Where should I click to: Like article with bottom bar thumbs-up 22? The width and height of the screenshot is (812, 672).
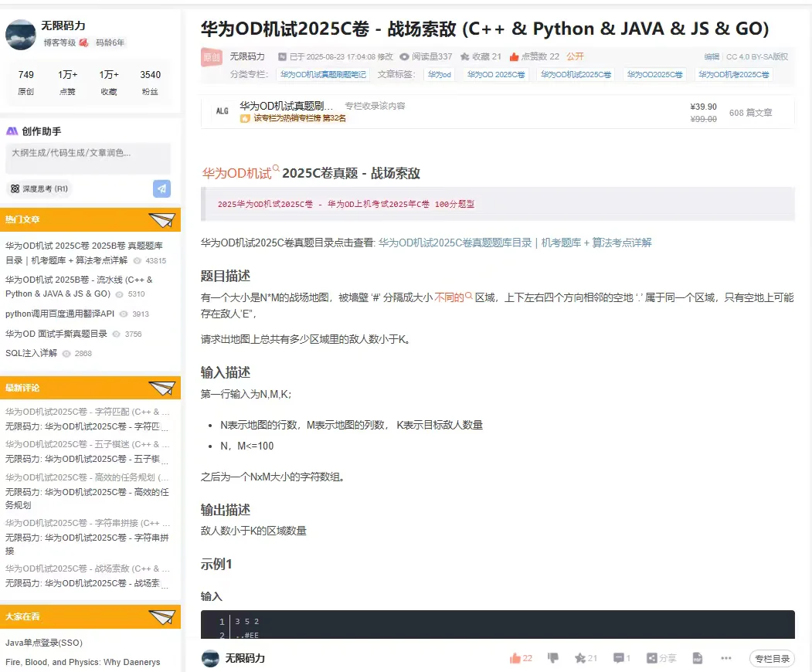click(x=521, y=658)
